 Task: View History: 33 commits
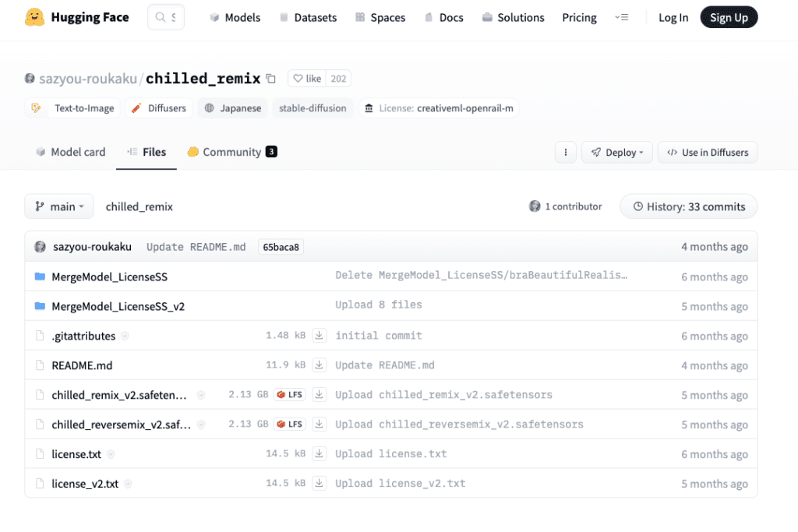pos(688,207)
